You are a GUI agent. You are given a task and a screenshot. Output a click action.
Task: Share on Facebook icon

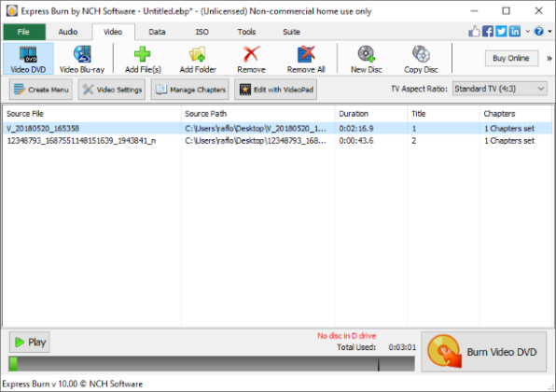point(488,32)
